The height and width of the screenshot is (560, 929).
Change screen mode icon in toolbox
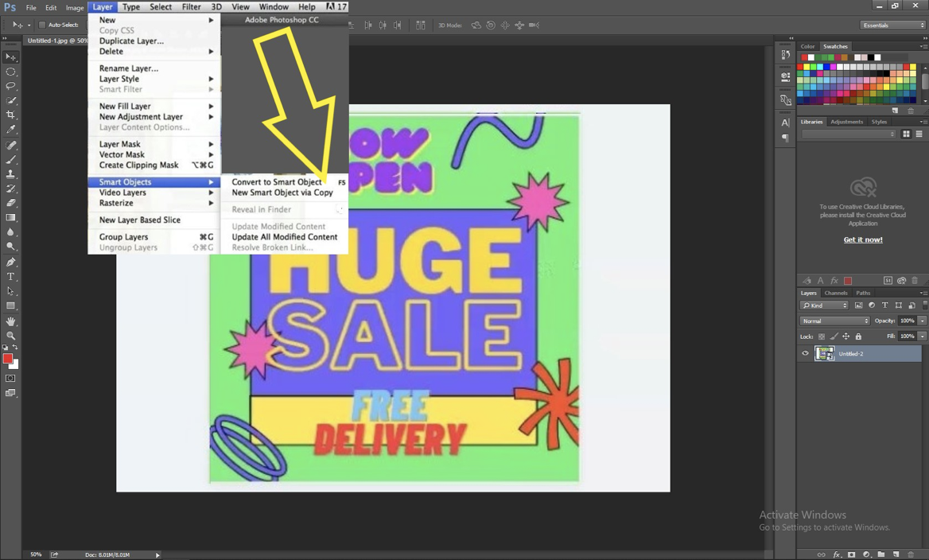tap(10, 393)
